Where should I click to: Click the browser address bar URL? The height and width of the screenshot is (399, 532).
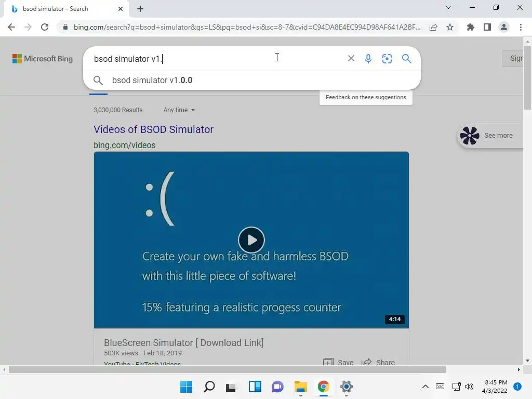pos(247,27)
